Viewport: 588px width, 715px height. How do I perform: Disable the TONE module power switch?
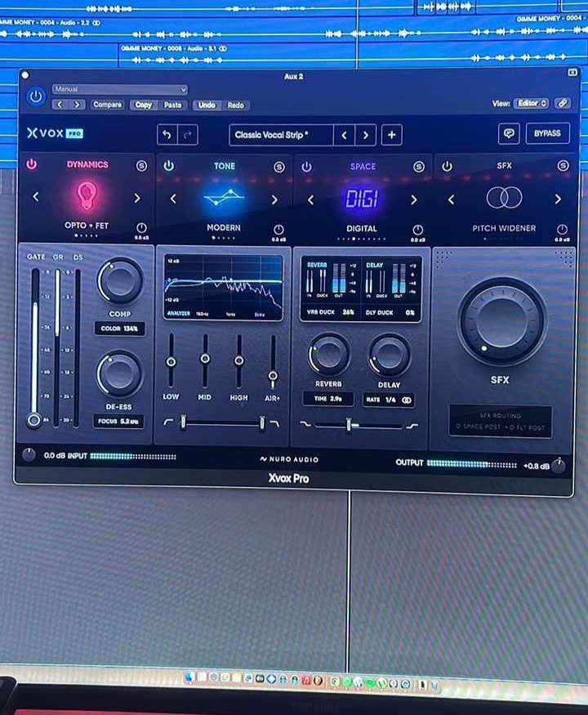coord(168,166)
